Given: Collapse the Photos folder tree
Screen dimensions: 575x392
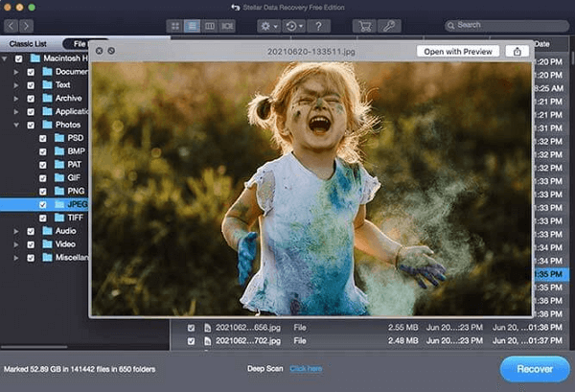Looking at the screenshot, I should (x=17, y=125).
